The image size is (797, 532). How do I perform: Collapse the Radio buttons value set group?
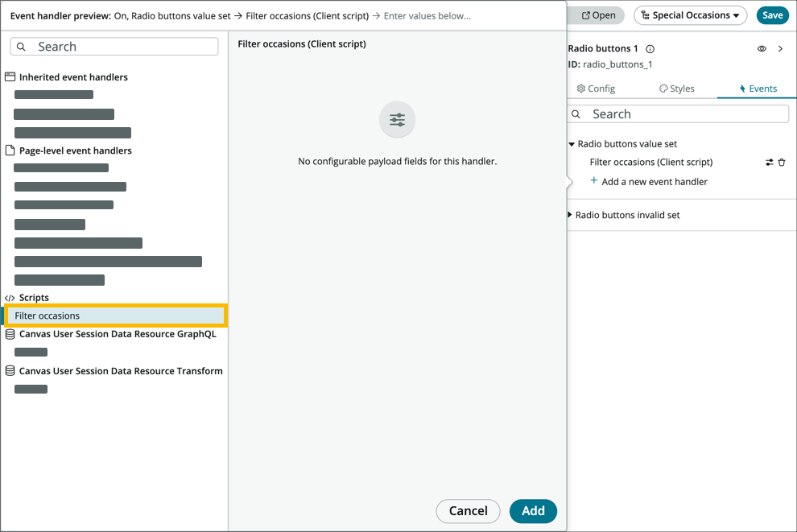tap(573, 145)
